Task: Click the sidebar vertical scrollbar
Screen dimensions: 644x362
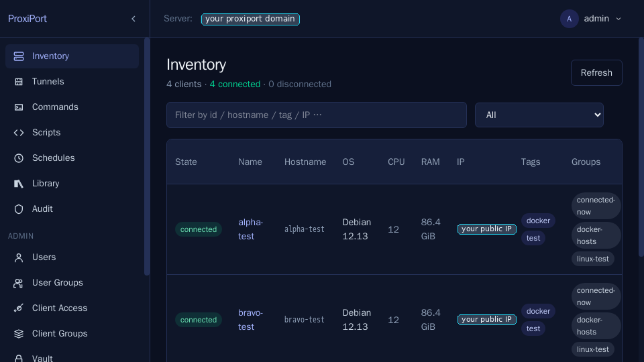Action: point(147,156)
